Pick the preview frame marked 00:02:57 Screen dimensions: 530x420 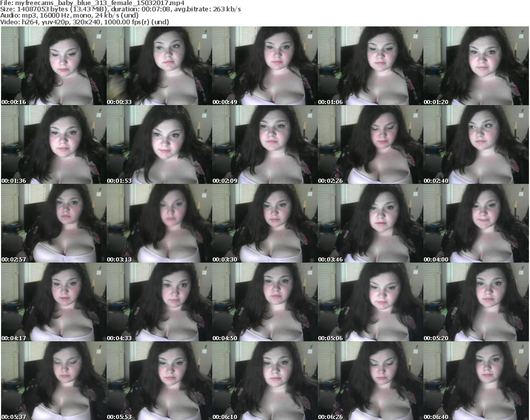[54, 223]
